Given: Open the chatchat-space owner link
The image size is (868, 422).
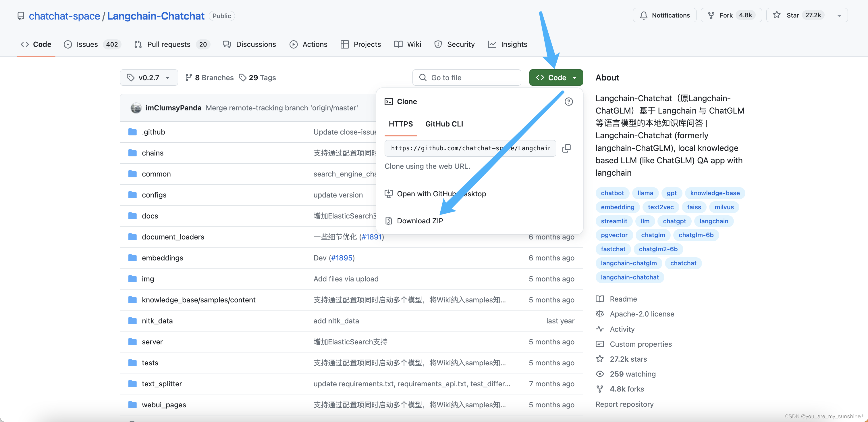Looking at the screenshot, I should (x=64, y=16).
